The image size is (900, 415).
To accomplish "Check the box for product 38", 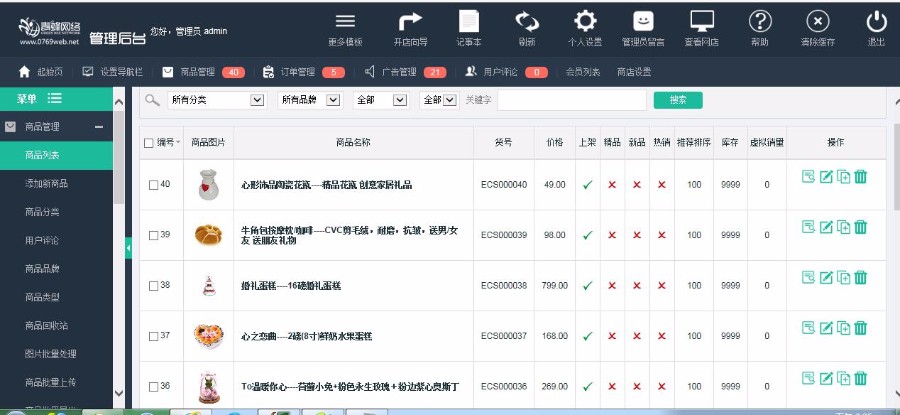I will (x=153, y=286).
